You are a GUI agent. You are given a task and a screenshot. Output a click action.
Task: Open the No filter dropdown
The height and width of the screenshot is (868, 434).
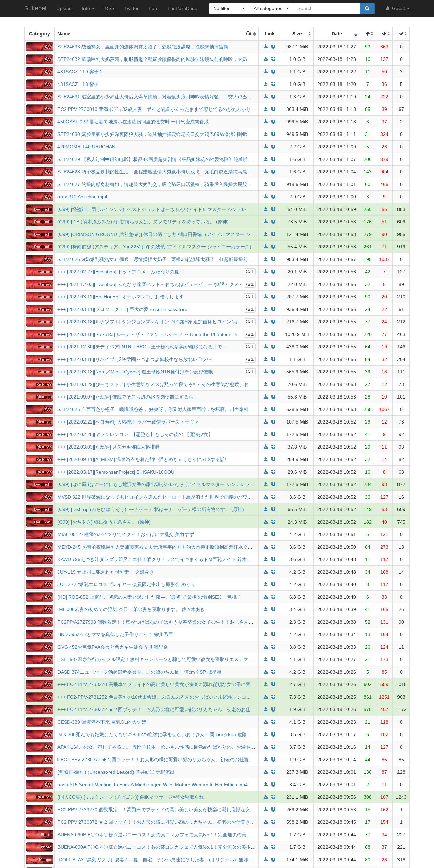click(229, 8)
